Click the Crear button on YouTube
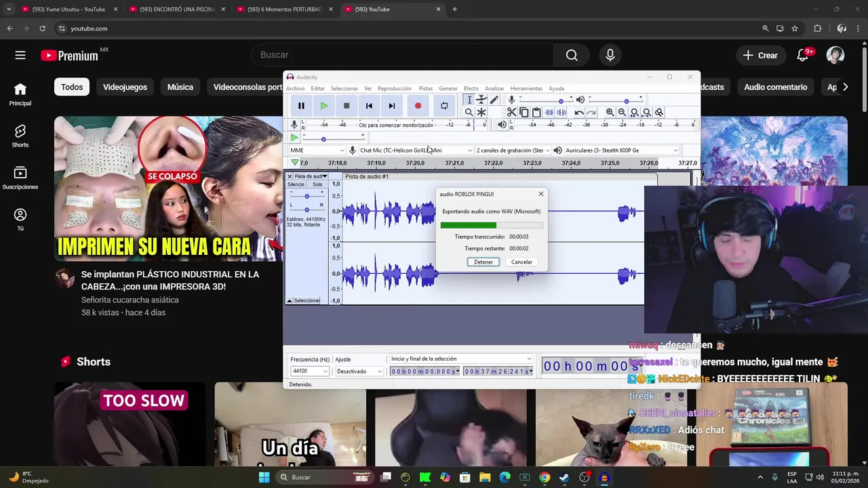 (x=760, y=56)
